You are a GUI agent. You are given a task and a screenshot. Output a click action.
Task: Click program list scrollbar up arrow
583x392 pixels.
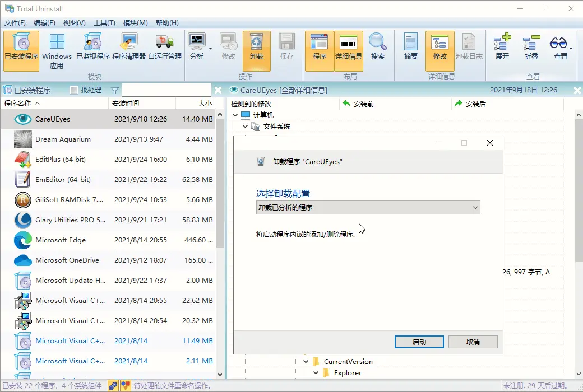[x=220, y=114]
